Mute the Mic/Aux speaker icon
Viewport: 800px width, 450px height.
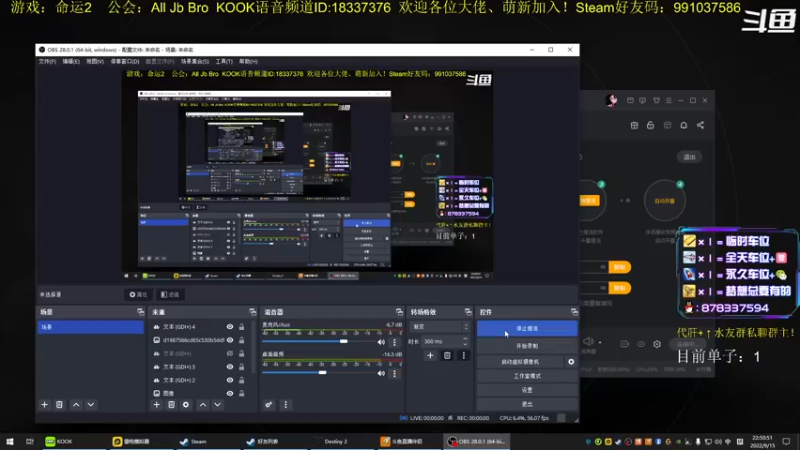coord(381,342)
